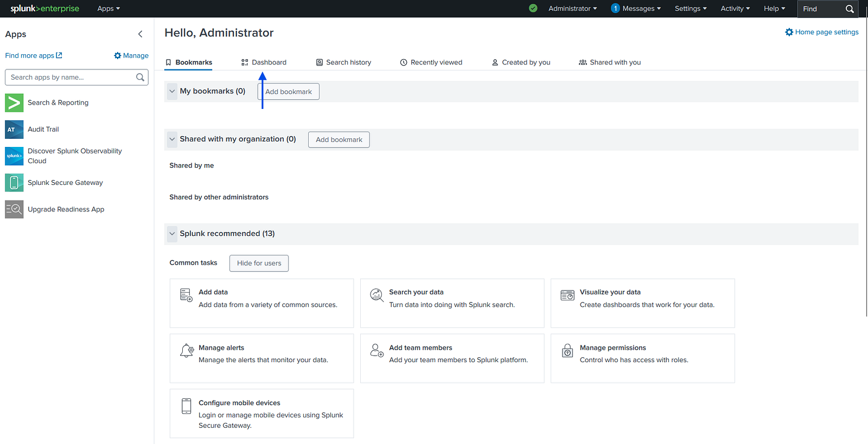Open the Upgrade Readiness App icon
This screenshot has width=868, height=444.
coord(14,209)
